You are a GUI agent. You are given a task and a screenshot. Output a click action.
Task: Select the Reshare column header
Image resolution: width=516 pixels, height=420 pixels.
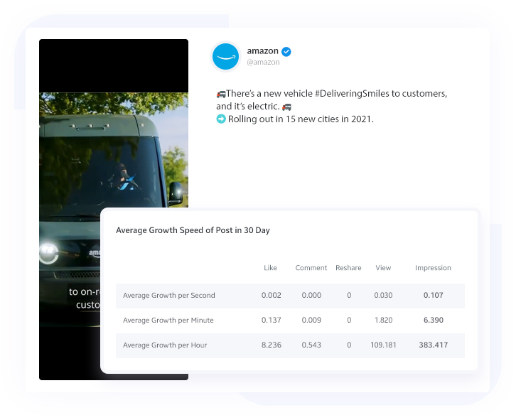pyautogui.click(x=348, y=268)
